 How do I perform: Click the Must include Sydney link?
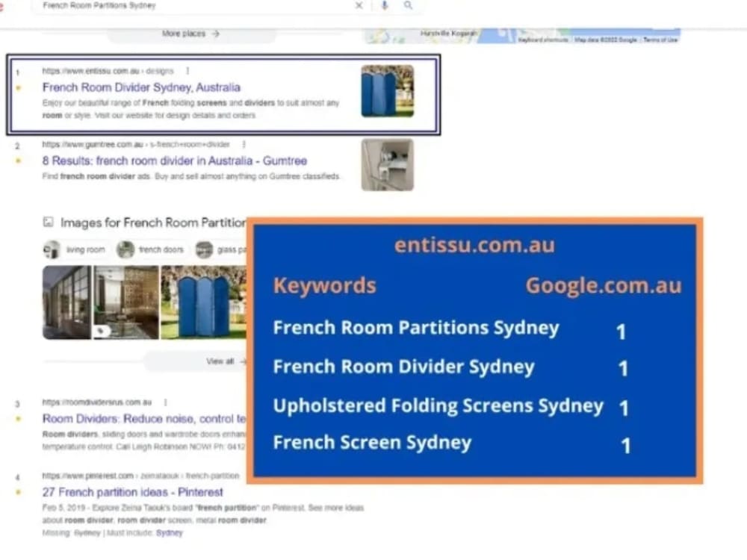click(169, 533)
